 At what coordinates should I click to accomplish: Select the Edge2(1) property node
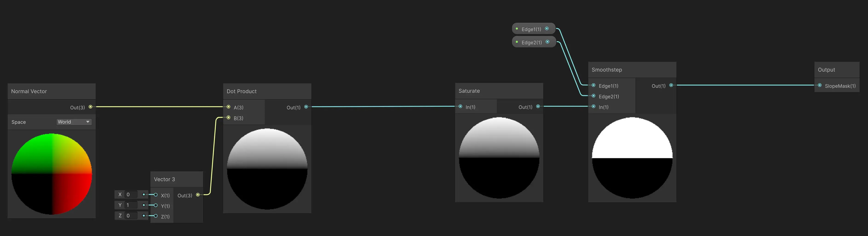pyautogui.click(x=534, y=42)
